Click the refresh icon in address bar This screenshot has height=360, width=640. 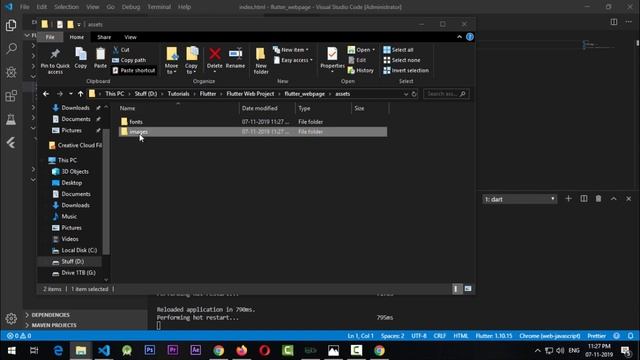(414, 94)
